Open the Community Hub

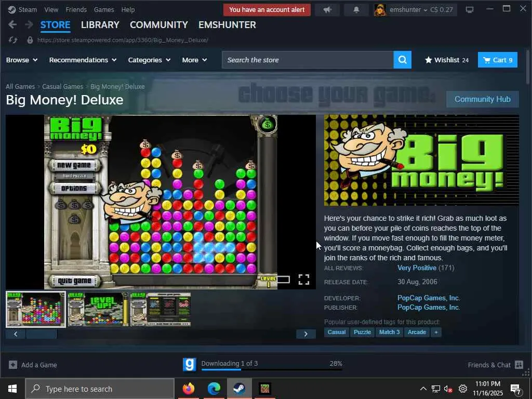[483, 99]
